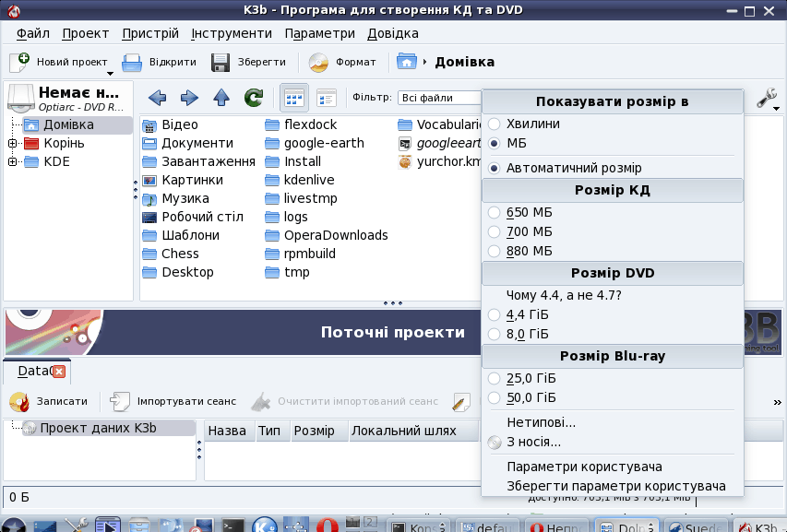Open the Новий проект dropdown arrow
This screenshot has width=787, height=532.
click(109, 74)
